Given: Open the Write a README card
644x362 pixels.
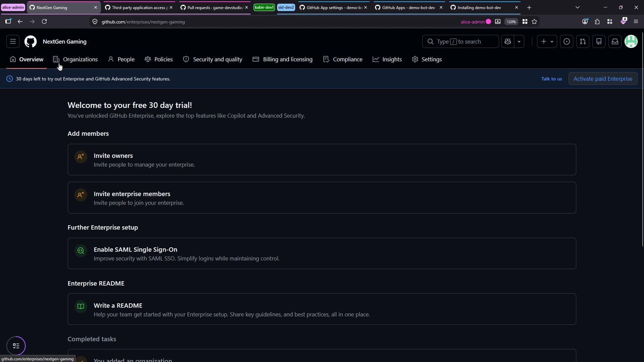Looking at the screenshot, I should [322, 309].
